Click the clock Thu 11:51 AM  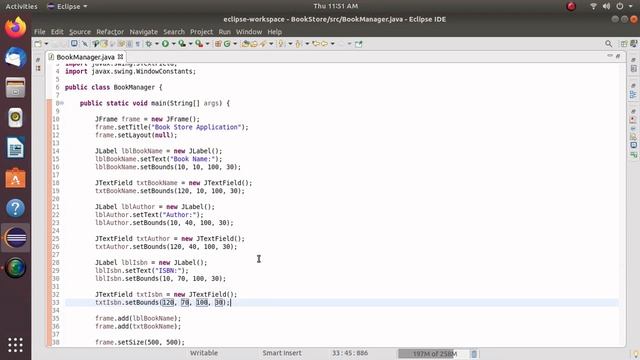pos(336,6)
